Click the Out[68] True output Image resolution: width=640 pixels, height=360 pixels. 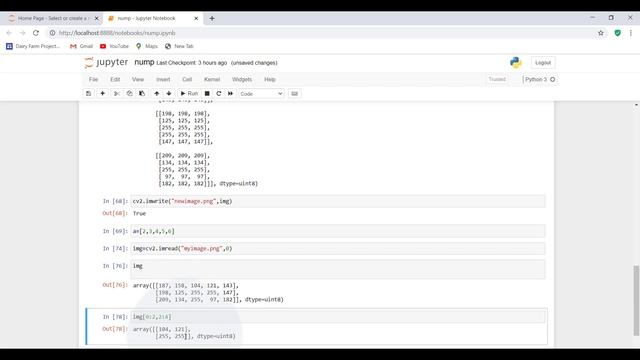(139, 213)
